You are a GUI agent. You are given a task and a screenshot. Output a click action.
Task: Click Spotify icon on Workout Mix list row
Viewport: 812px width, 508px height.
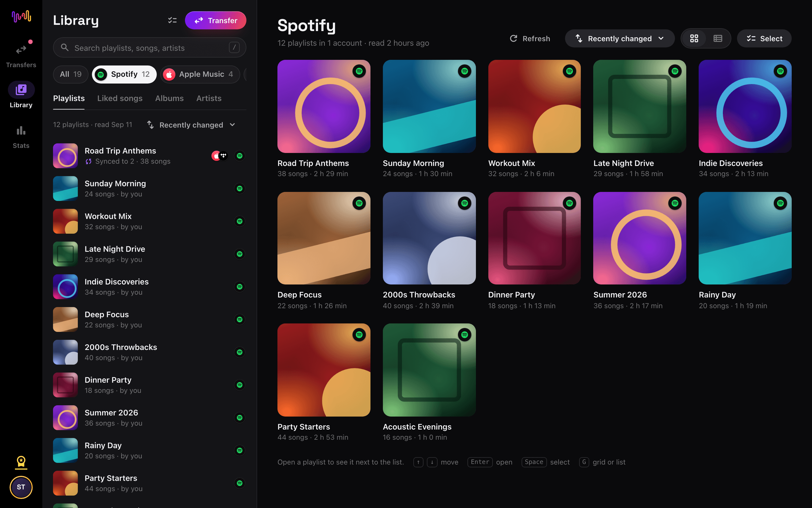point(240,222)
